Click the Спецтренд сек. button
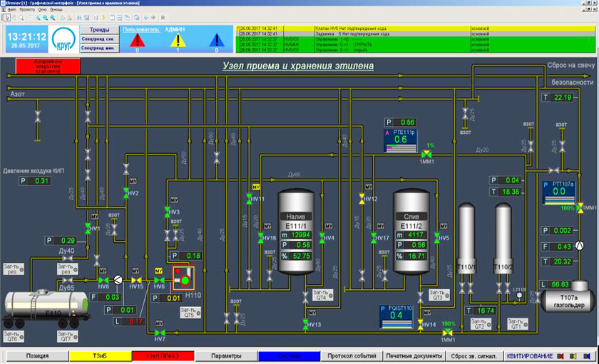 pos(99,39)
